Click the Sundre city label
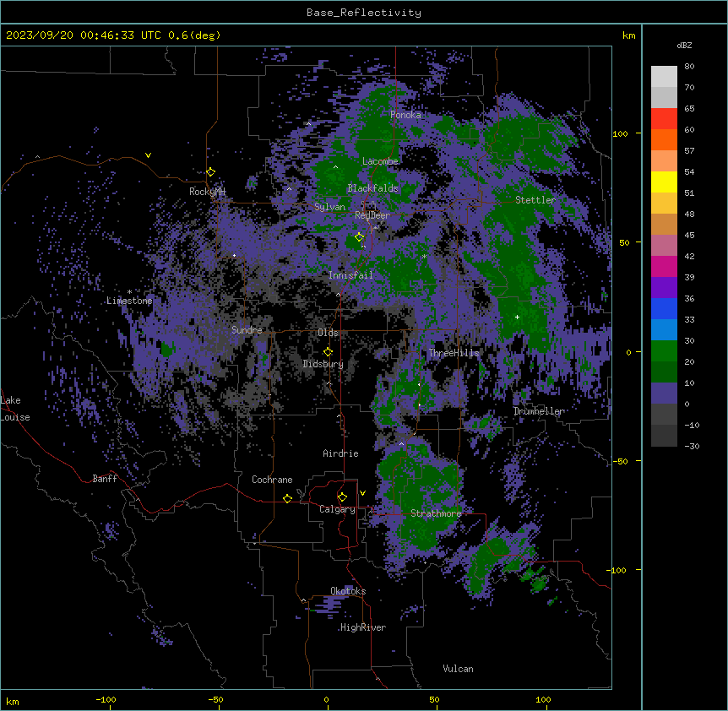Image resolution: width=728 pixels, height=711 pixels. 247,330
